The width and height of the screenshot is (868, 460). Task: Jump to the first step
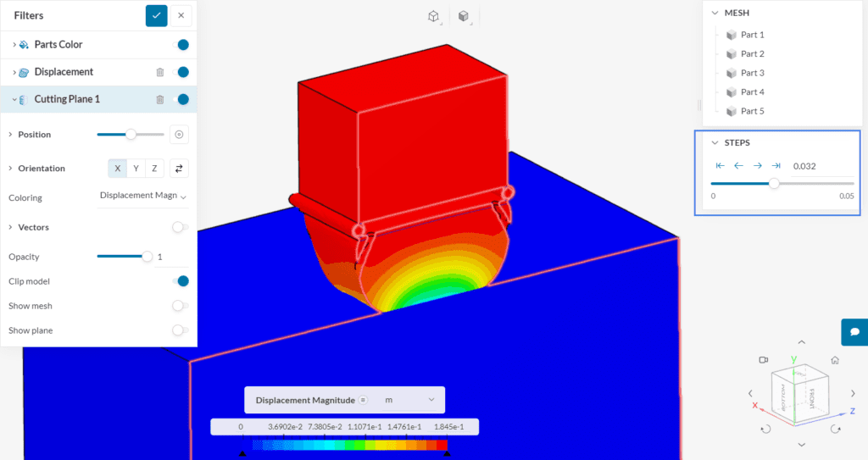[x=720, y=166]
